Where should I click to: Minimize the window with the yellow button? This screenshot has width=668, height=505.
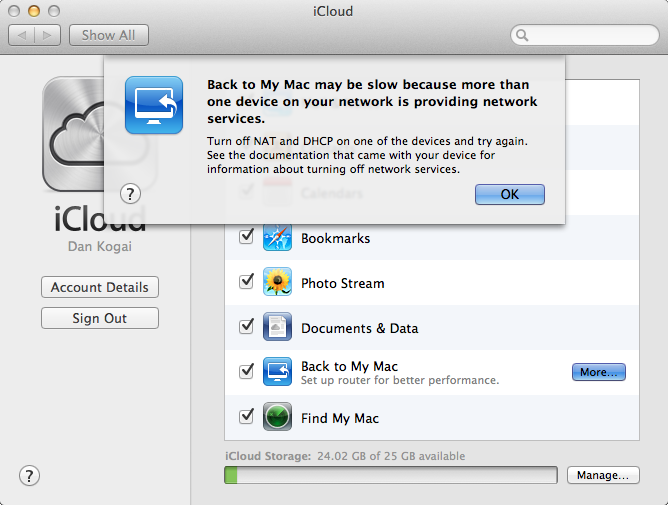coord(34,11)
